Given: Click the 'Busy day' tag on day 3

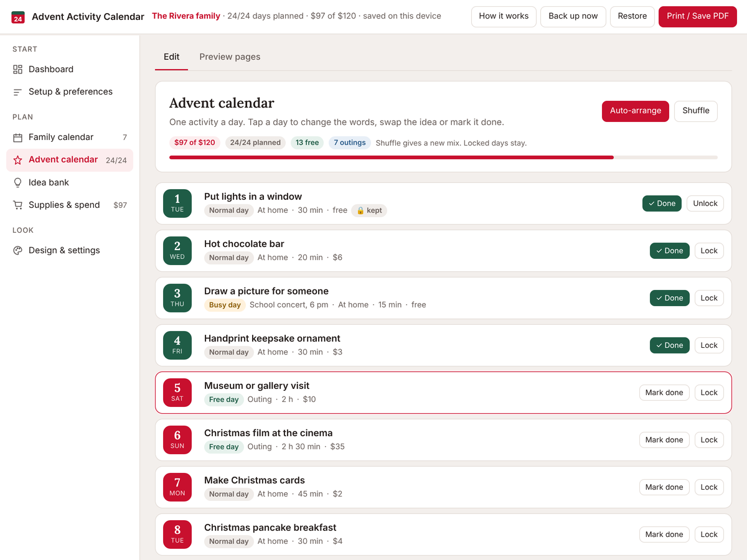Looking at the screenshot, I should (x=225, y=305).
